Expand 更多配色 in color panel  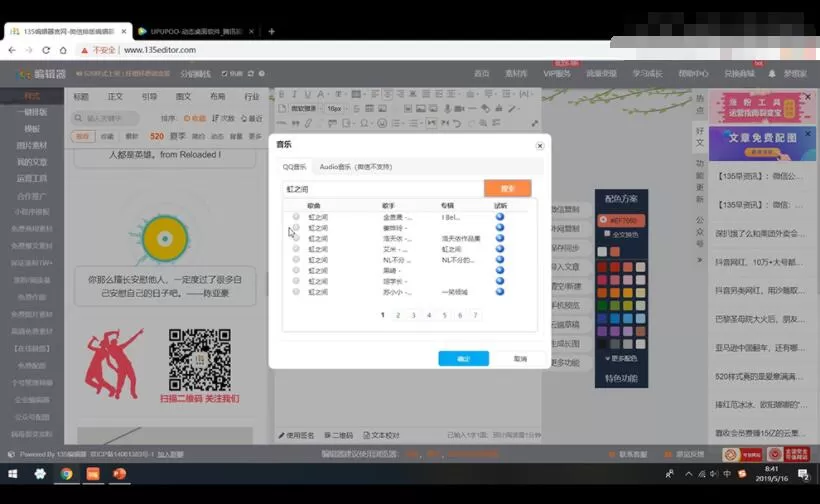621,359
